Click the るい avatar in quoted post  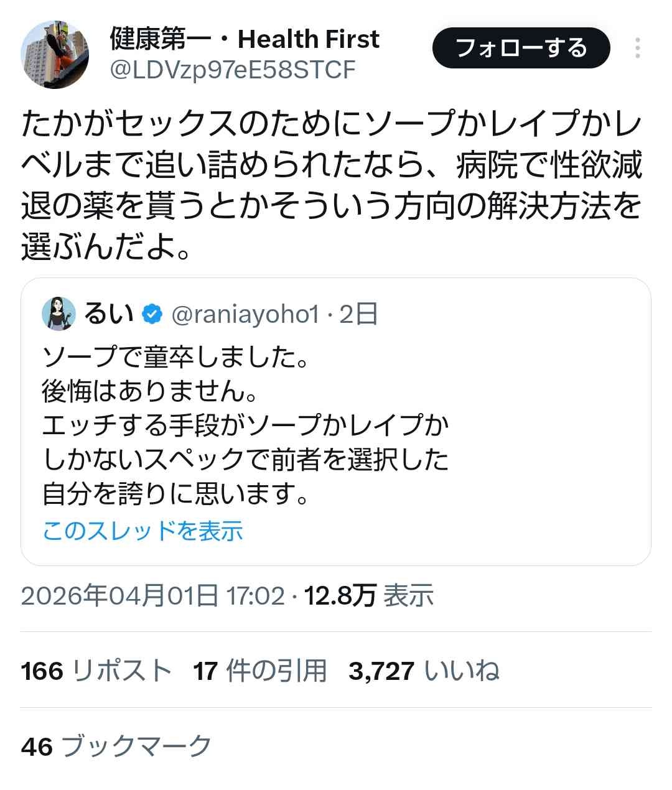(x=58, y=314)
